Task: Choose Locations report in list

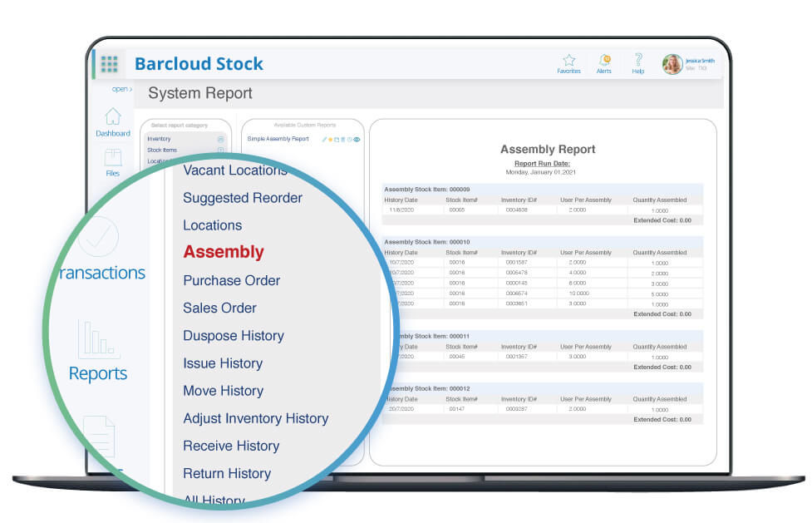Action: tap(212, 225)
